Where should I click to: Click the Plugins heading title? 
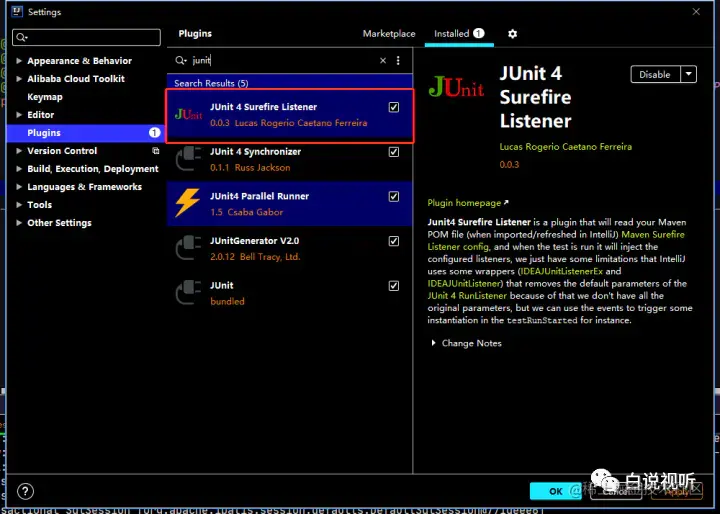click(x=195, y=34)
